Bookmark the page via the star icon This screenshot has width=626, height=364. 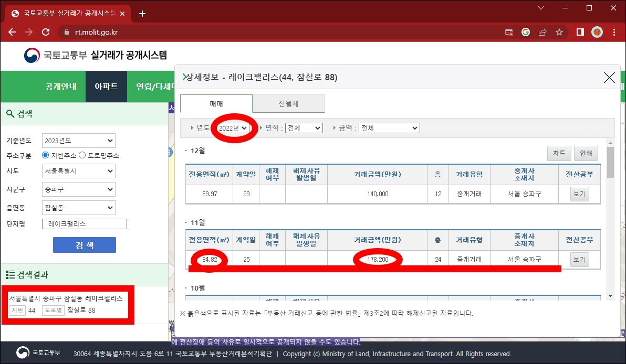pyautogui.click(x=559, y=31)
